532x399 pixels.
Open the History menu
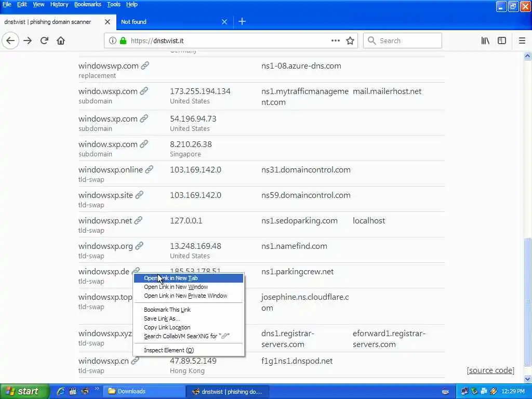(59, 4)
